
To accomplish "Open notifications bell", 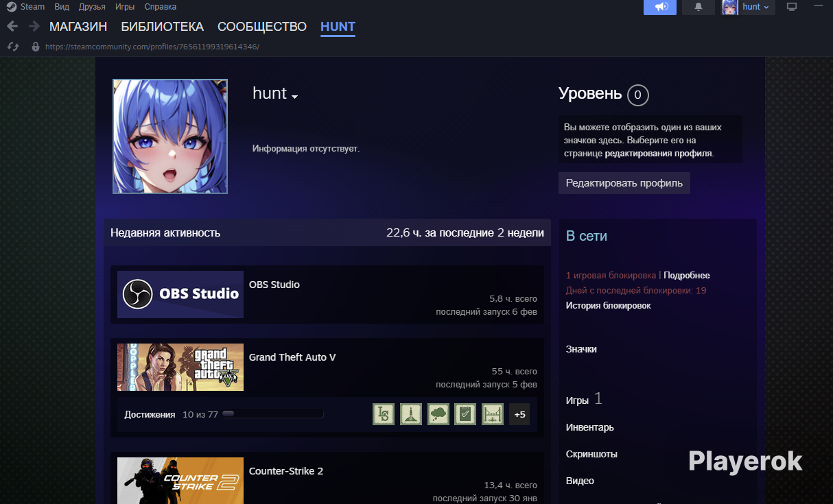I will tap(699, 7).
